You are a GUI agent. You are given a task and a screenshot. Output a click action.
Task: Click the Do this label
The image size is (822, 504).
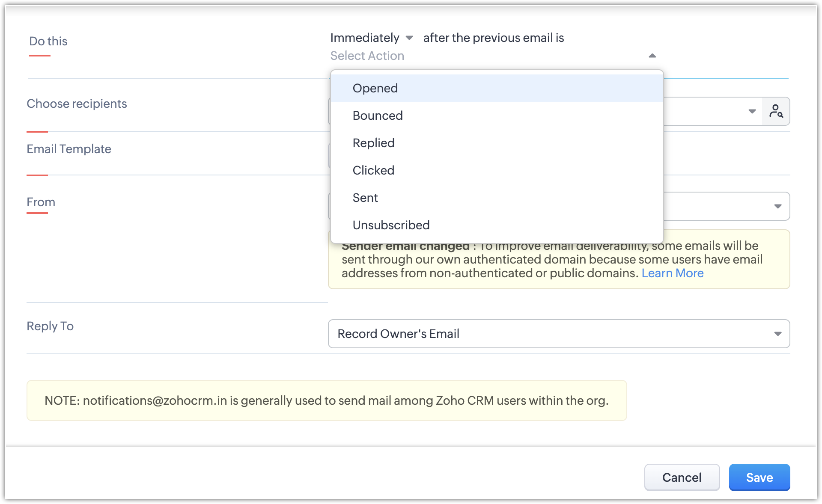click(48, 41)
